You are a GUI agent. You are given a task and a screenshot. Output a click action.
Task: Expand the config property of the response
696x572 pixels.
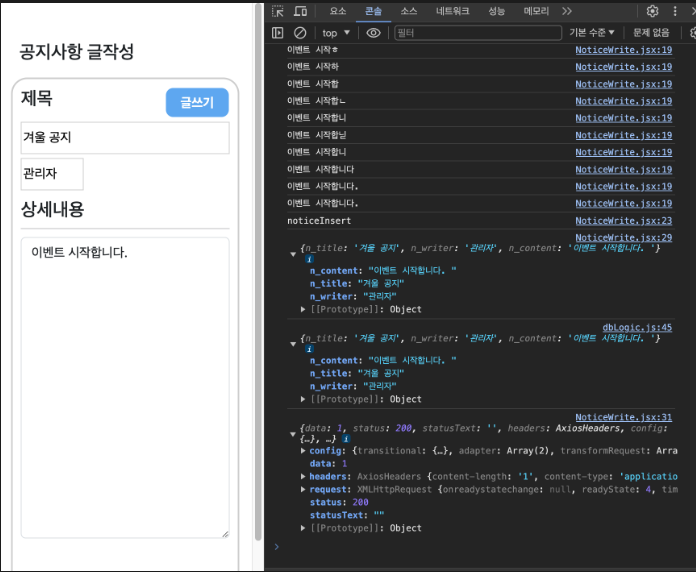(x=303, y=451)
